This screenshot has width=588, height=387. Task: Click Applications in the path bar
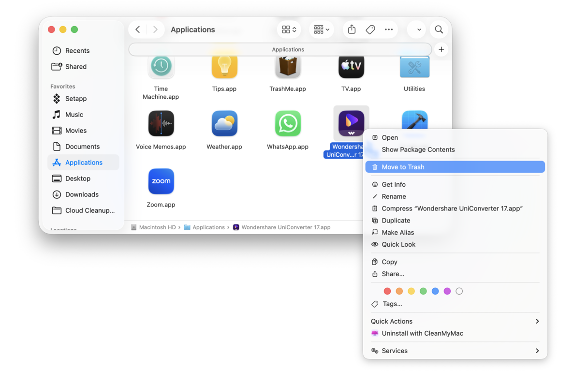[x=205, y=227]
